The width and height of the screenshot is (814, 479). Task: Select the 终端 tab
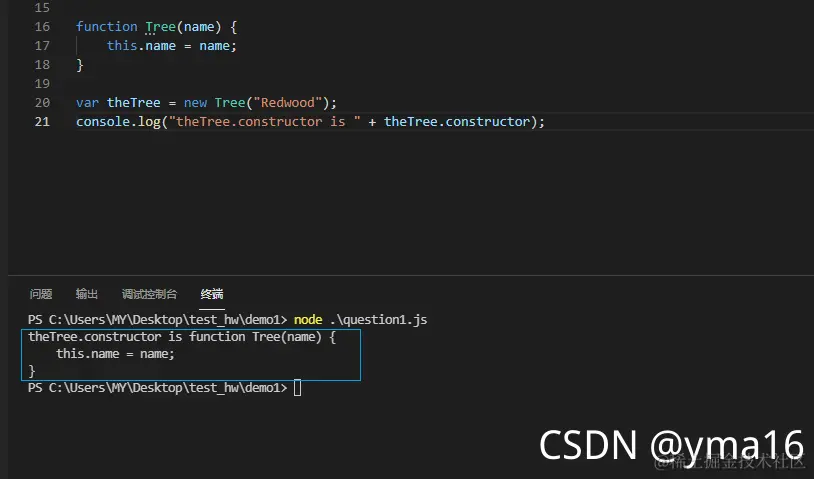(212, 294)
